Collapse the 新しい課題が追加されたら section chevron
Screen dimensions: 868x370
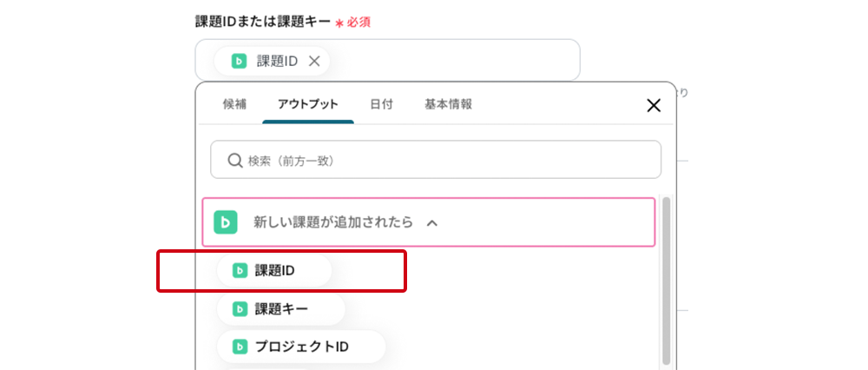coord(432,223)
